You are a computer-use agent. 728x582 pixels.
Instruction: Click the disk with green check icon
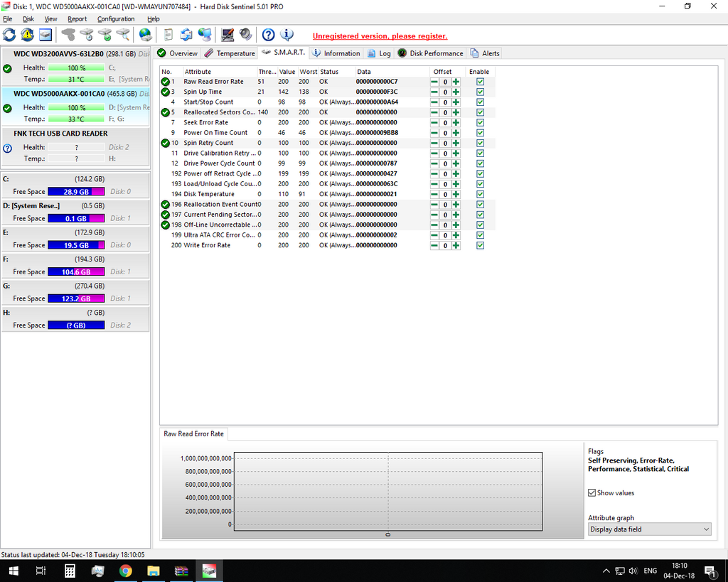(x=105, y=35)
